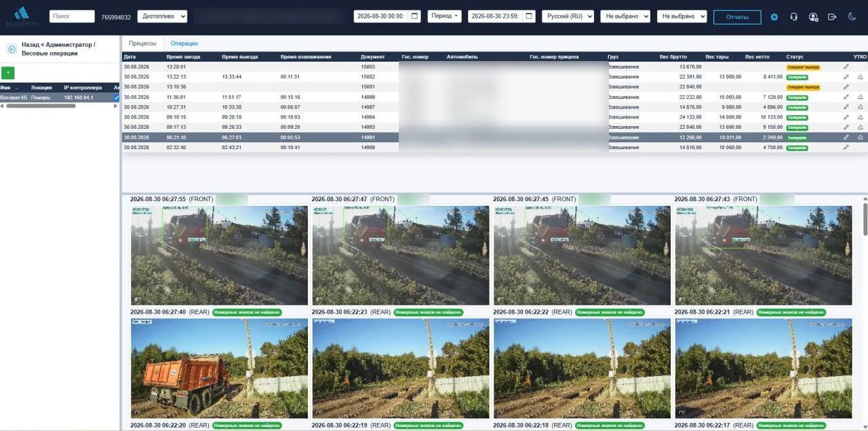Switch to the Процессы tab
Image resolution: width=868 pixels, height=431 pixels.
(142, 43)
